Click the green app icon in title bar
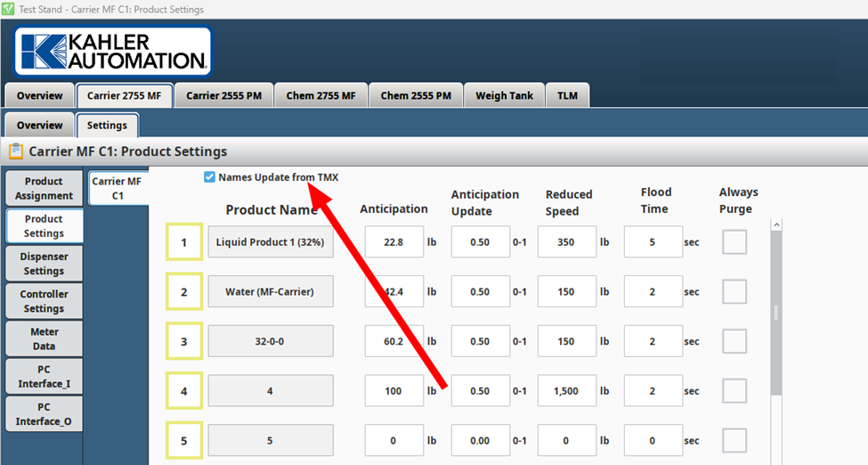 click(8, 9)
